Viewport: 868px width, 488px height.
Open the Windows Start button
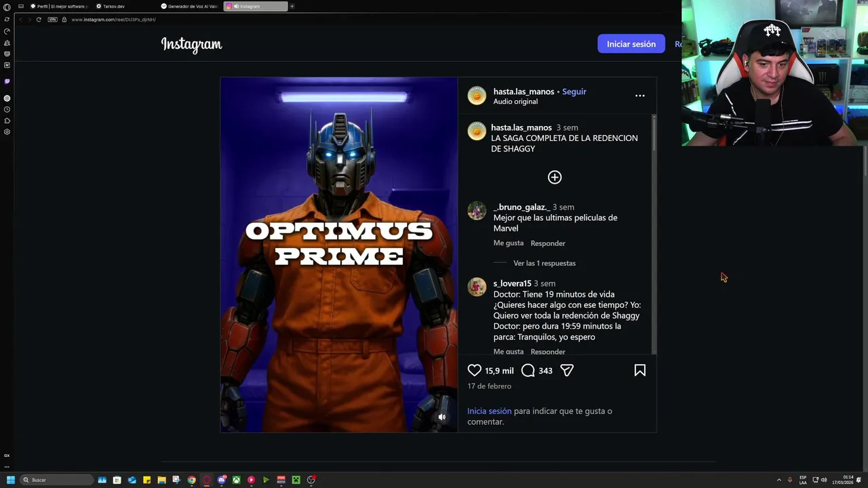11,480
